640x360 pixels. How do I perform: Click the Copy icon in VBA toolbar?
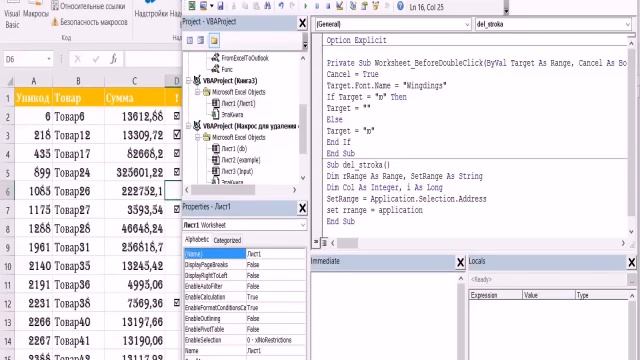245,6
